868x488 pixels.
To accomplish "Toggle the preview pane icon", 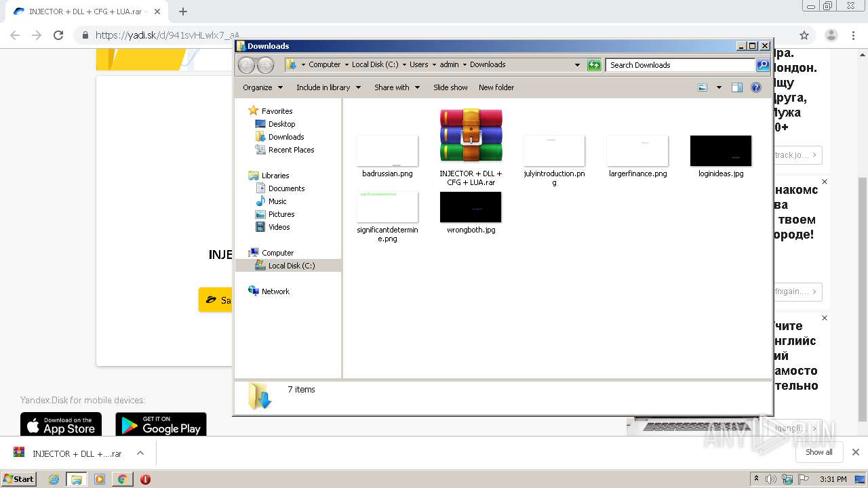I will click(737, 87).
